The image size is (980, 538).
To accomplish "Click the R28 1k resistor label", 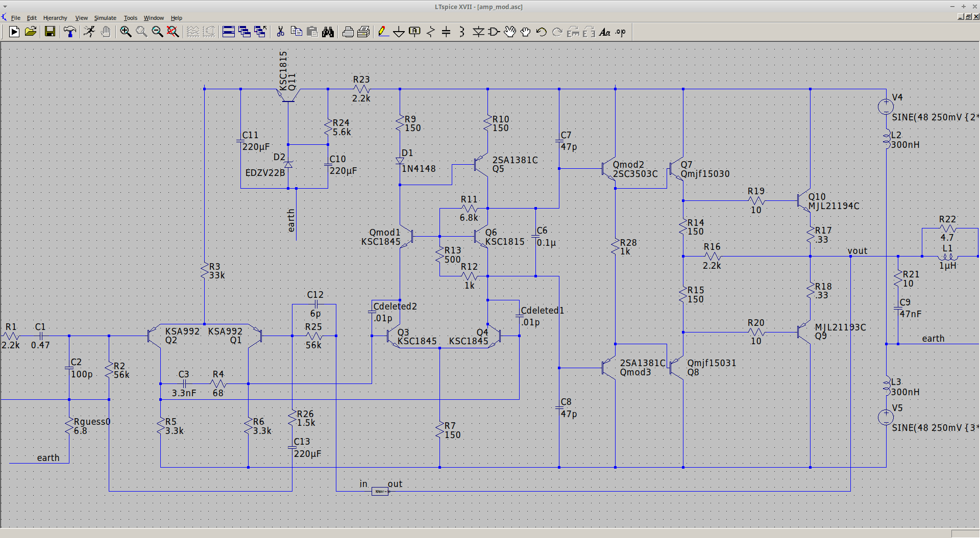I will 628,247.
